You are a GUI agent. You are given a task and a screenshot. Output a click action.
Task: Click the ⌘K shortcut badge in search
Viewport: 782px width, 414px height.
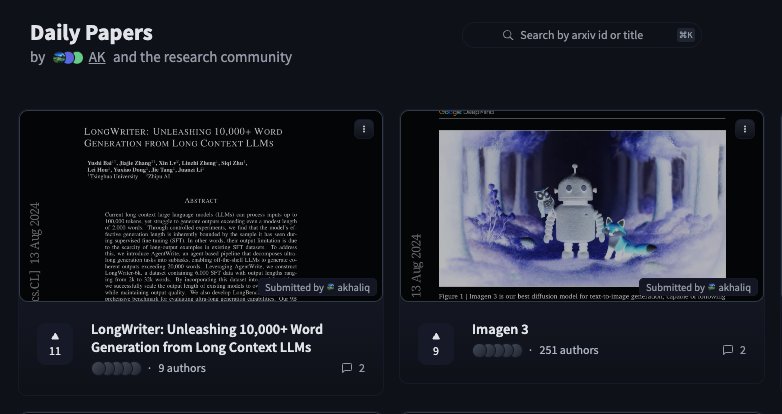[686, 35]
